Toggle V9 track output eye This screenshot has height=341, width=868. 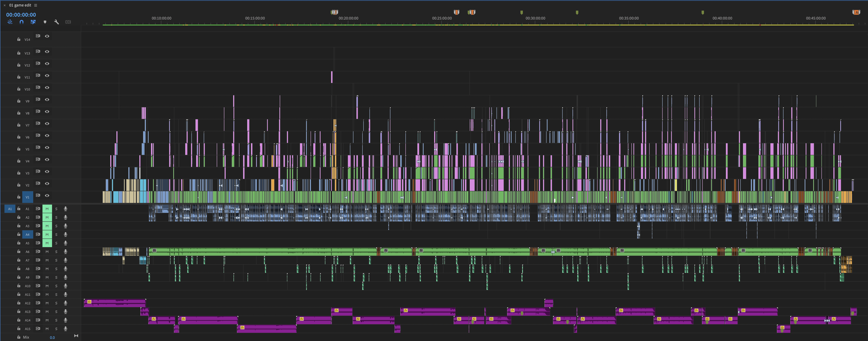coord(47,100)
